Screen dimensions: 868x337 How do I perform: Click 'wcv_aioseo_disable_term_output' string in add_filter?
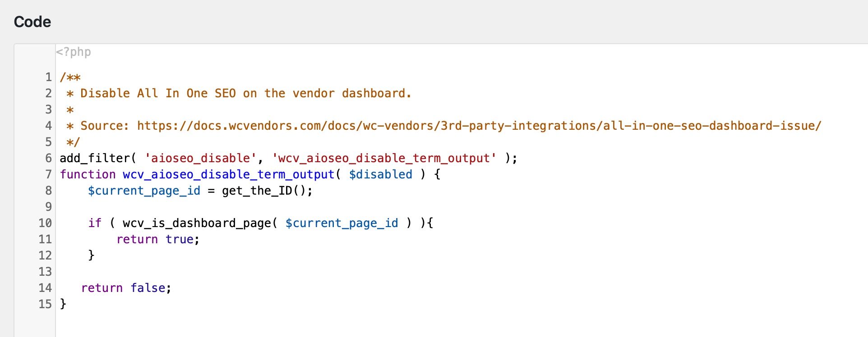384,158
